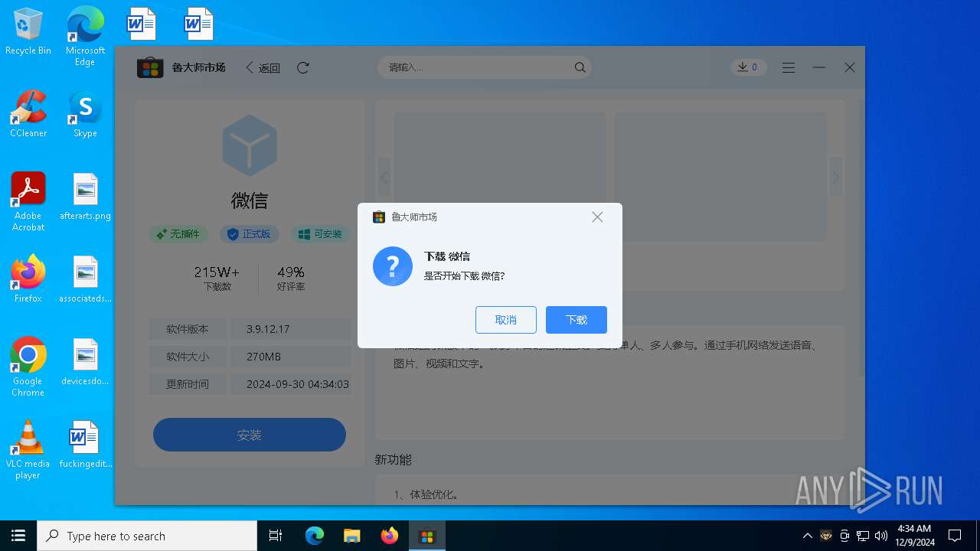Click 鲁大师市场 taskbar button
Image resolution: width=980 pixels, height=551 pixels.
coord(426,536)
